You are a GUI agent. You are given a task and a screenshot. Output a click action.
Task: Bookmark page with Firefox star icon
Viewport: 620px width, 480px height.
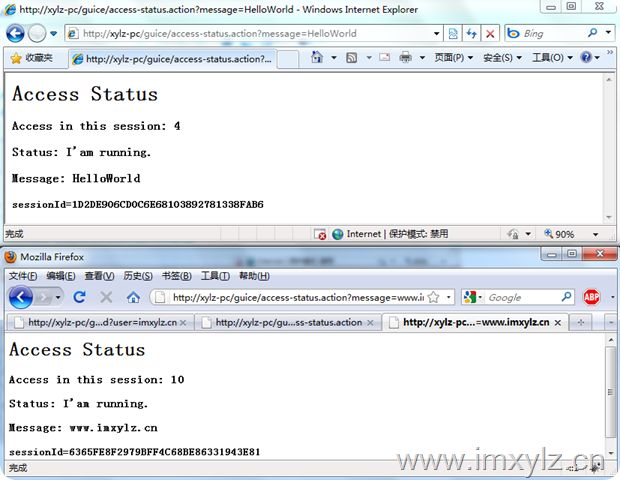[x=433, y=297]
